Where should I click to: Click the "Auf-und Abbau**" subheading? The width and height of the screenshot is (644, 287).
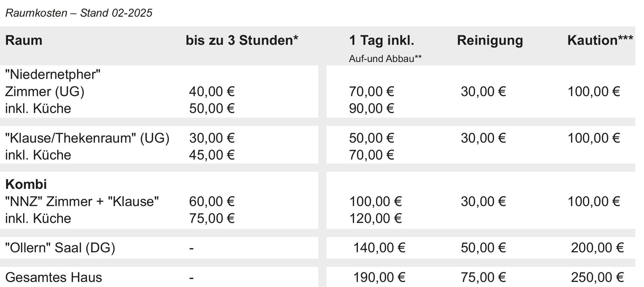[385, 59]
